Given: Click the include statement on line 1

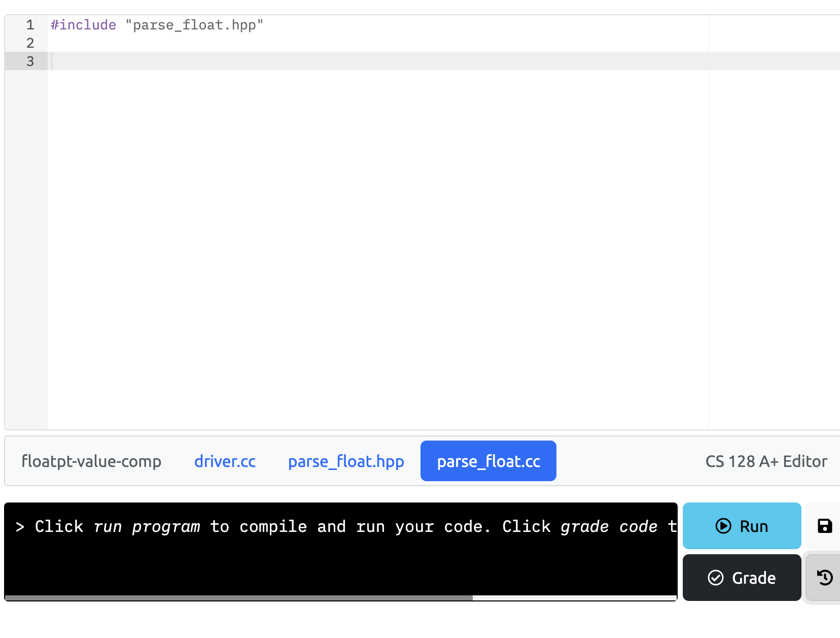Looking at the screenshot, I should [155, 25].
